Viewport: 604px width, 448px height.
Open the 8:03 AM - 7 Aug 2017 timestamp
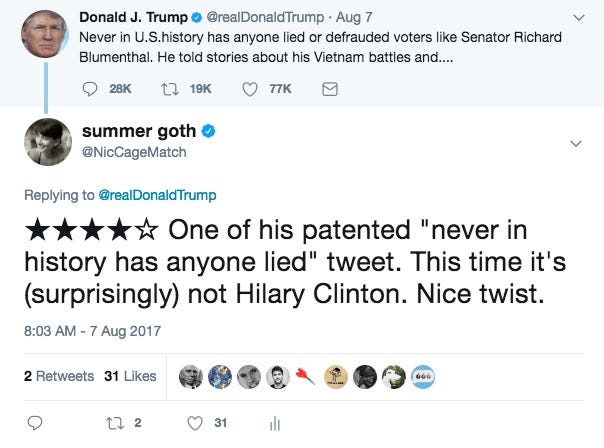(92, 331)
